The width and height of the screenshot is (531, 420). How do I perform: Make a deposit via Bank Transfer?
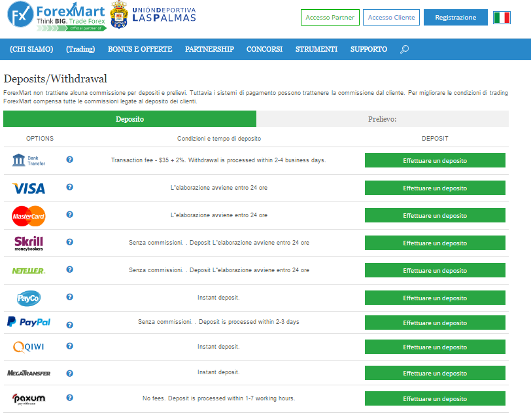coord(435,160)
